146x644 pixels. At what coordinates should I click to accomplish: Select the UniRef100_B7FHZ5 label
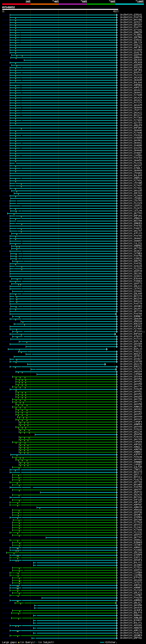pyautogui.click(x=131, y=578)
